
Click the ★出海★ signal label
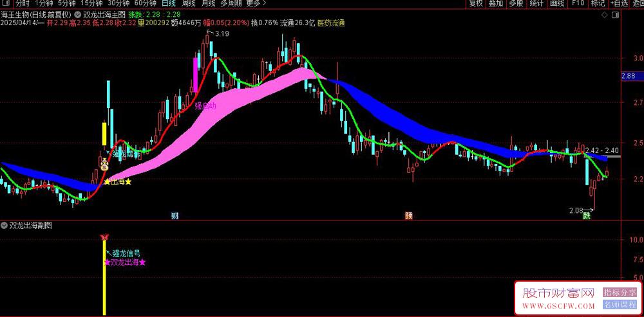click(118, 182)
